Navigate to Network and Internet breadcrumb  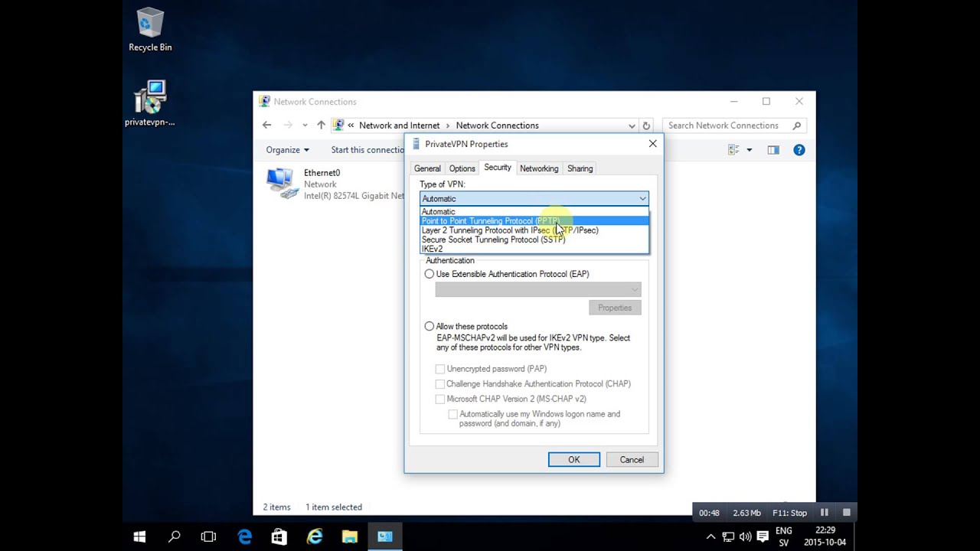point(400,126)
